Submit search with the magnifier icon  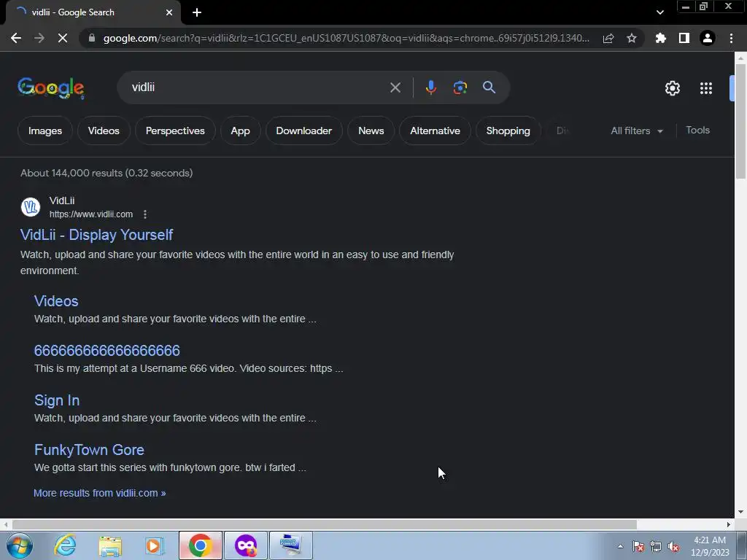489,87
